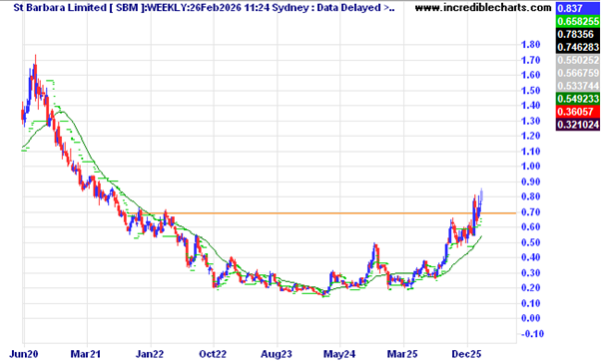Click the dark purple 0.321024 legend value

(578, 125)
